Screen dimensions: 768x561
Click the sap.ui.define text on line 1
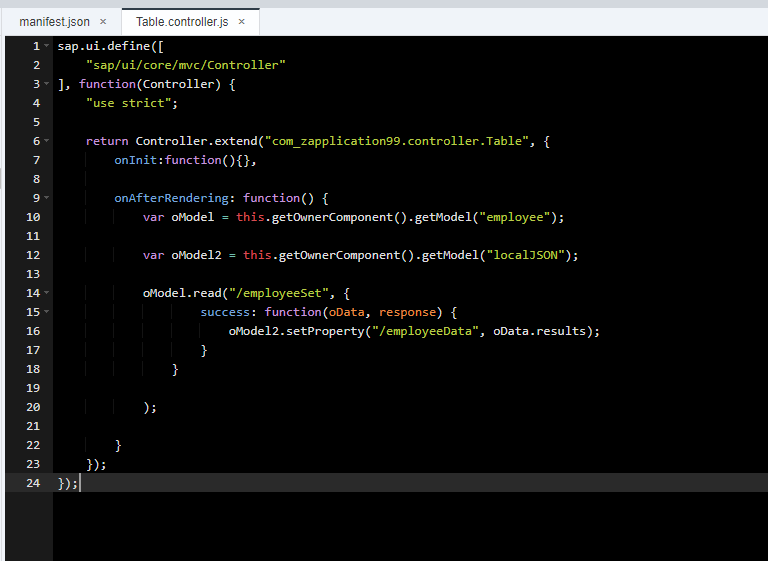(x=105, y=46)
